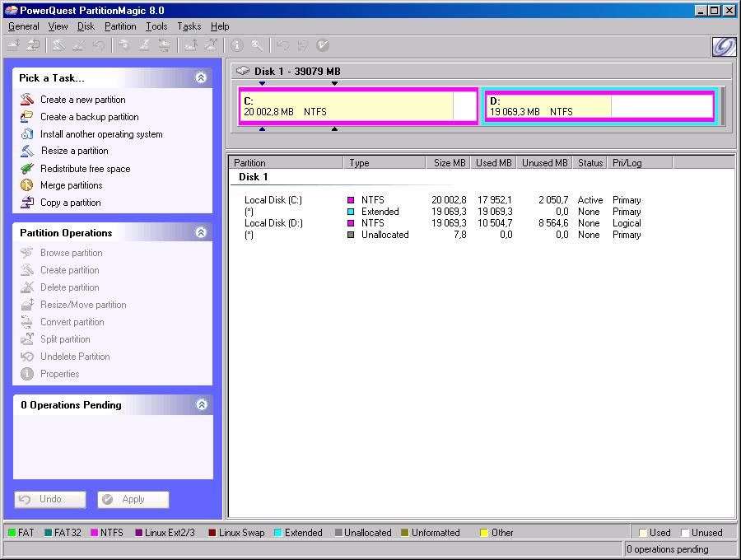The image size is (741, 560).
Task: Click the Properties info toolbar icon
Action: coord(237,45)
